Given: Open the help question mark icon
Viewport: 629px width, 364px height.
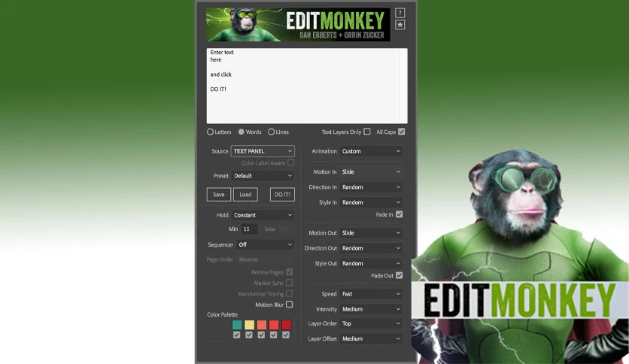Looking at the screenshot, I should coord(400,13).
